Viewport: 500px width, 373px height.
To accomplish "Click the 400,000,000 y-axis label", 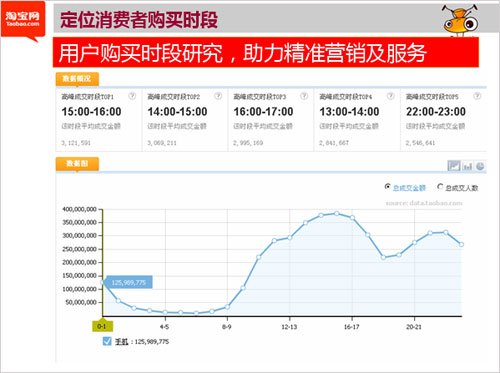I will pos(79,209).
